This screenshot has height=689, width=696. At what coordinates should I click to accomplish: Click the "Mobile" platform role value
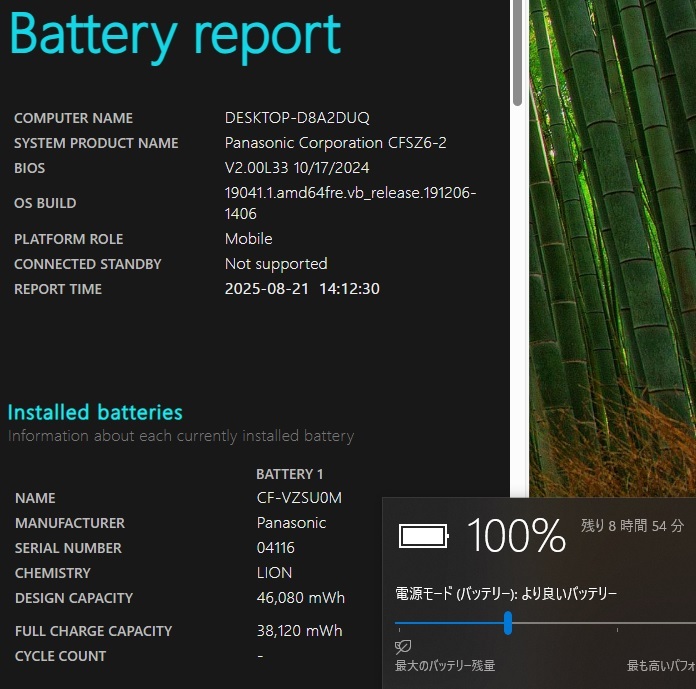tap(249, 239)
